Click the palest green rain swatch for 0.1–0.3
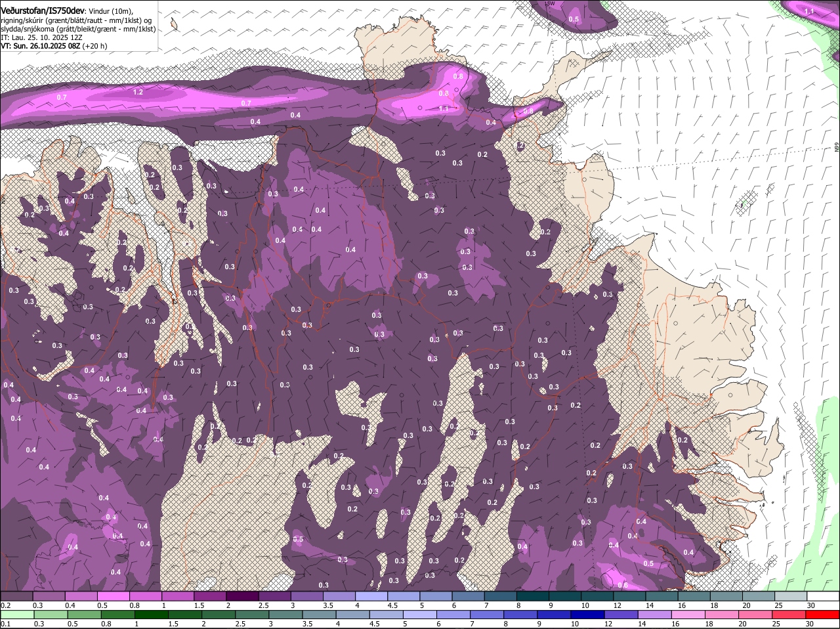Image resolution: width=840 pixels, height=629 pixels. [16, 615]
